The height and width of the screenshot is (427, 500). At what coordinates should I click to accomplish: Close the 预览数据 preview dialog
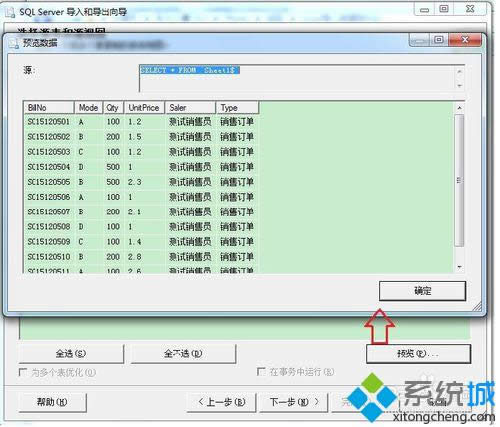465,40
